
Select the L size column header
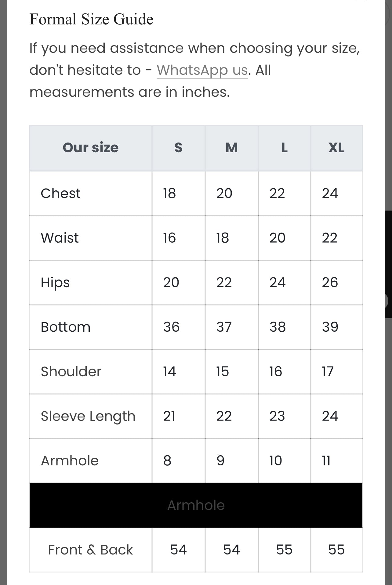284,148
